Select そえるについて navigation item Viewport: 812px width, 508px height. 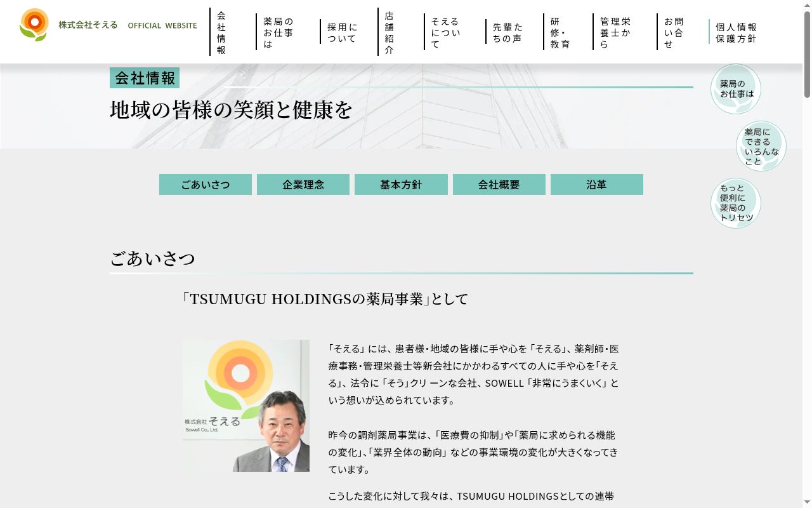(x=446, y=32)
